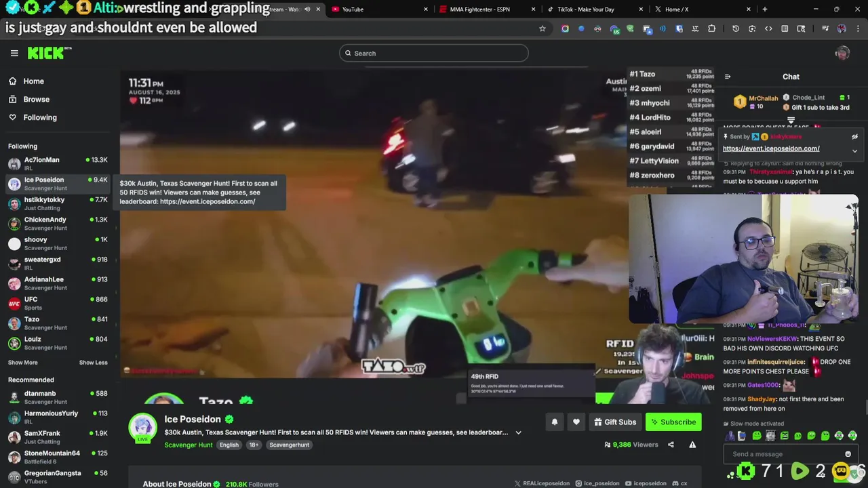Open dtanmanb in Recommended list
This screenshot has height=488, width=868.
(x=58, y=397)
